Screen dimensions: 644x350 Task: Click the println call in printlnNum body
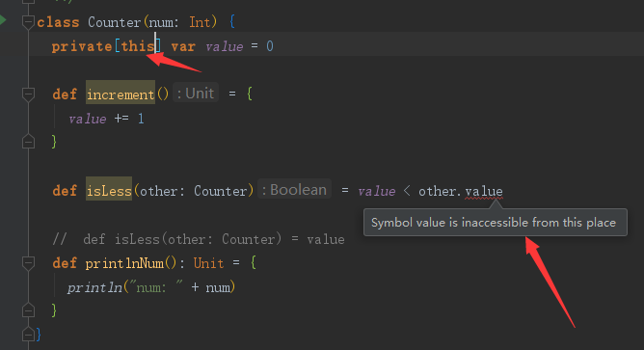pyautogui.click(x=94, y=287)
